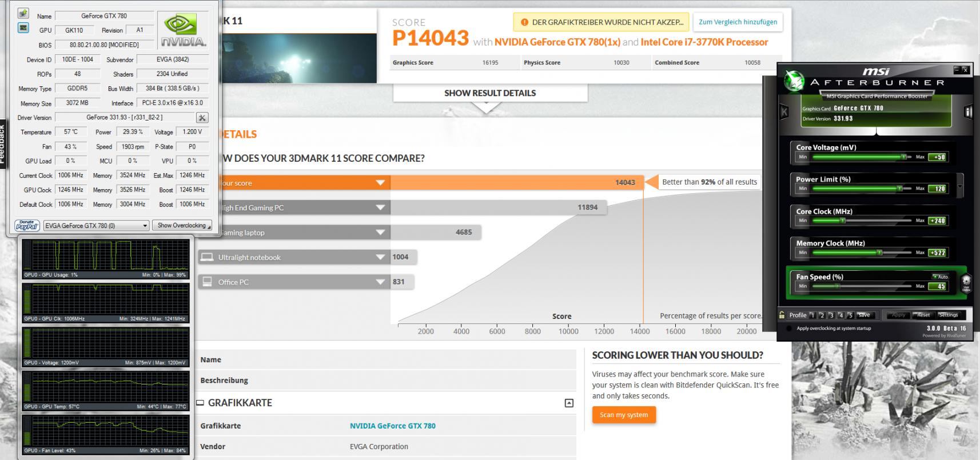Expand the Your score bar arrow
Image resolution: width=980 pixels, height=460 pixels.
point(380,183)
